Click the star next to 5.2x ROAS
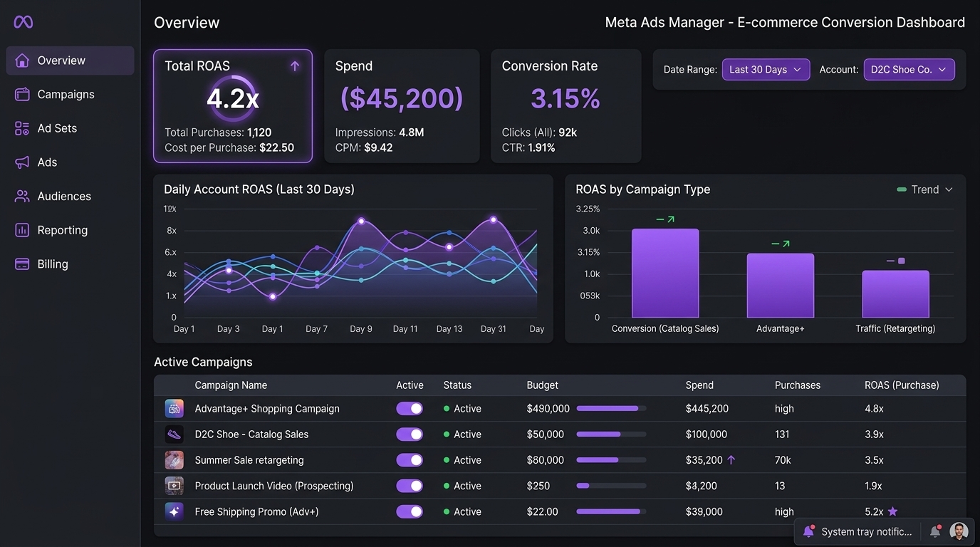The image size is (980, 547). 892,511
